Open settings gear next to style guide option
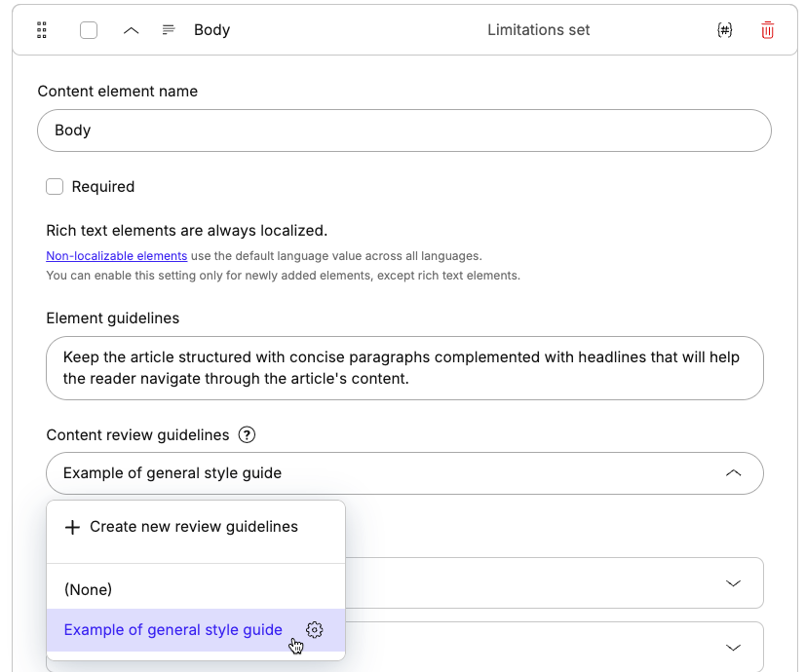Screen dimensions: 805x672 tap(314, 630)
